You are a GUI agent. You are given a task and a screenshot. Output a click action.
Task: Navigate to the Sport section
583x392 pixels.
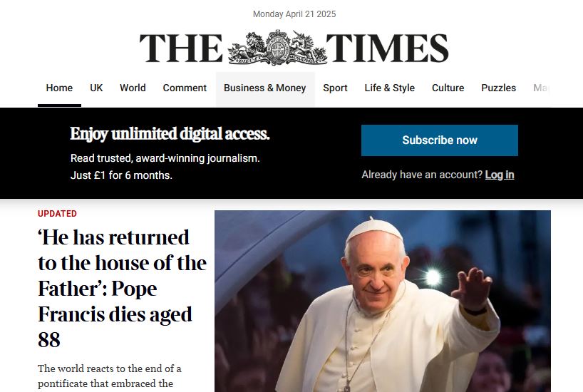(x=335, y=88)
